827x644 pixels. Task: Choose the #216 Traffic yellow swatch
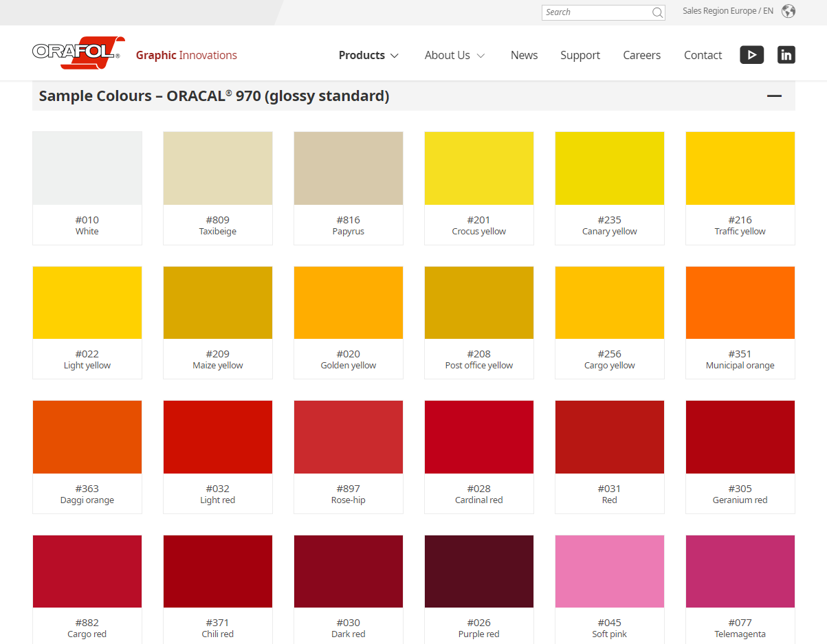(740, 188)
